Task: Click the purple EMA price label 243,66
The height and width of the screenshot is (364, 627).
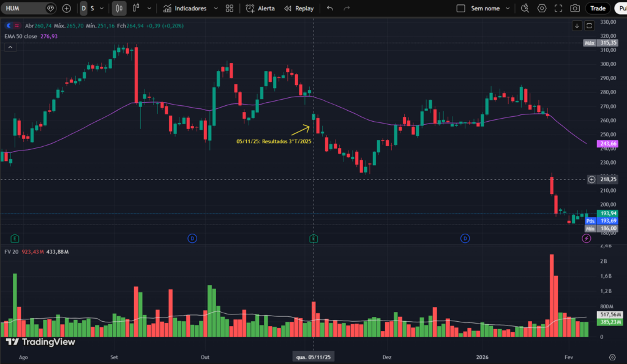Action: 607,143
